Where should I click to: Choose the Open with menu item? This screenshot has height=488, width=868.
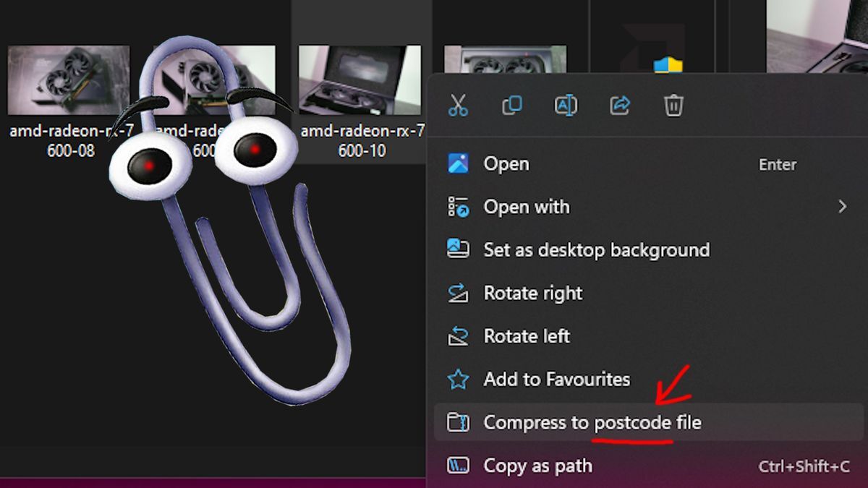pos(526,207)
